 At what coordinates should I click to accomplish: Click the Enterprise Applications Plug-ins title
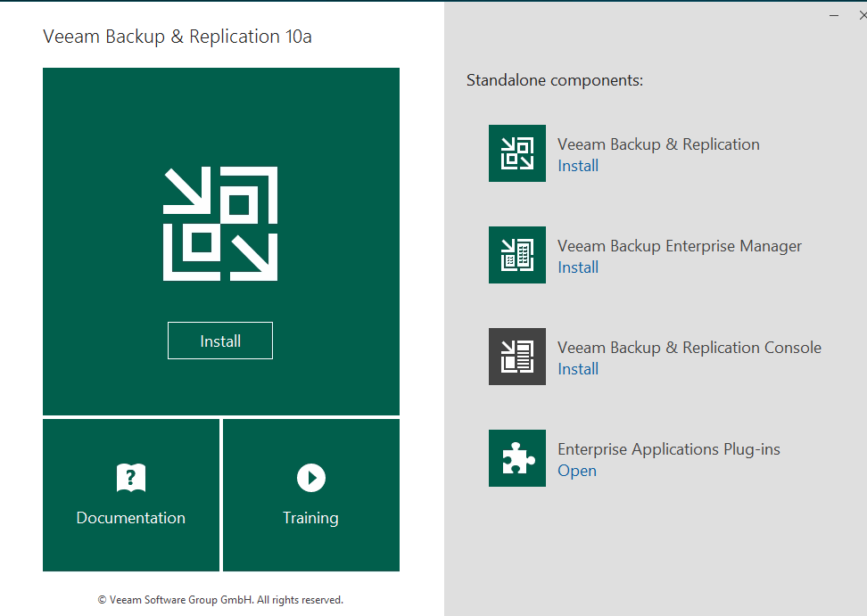coord(669,449)
